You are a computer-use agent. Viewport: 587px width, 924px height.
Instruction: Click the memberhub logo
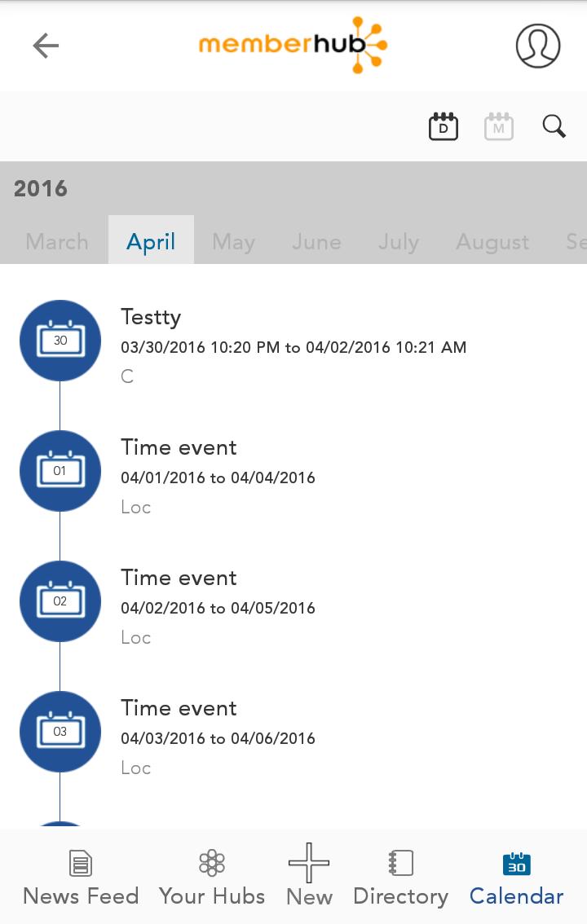point(293,45)
